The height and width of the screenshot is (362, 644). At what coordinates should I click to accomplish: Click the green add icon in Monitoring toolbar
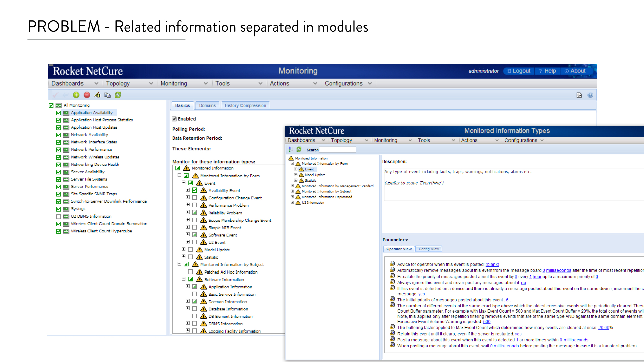76,95
